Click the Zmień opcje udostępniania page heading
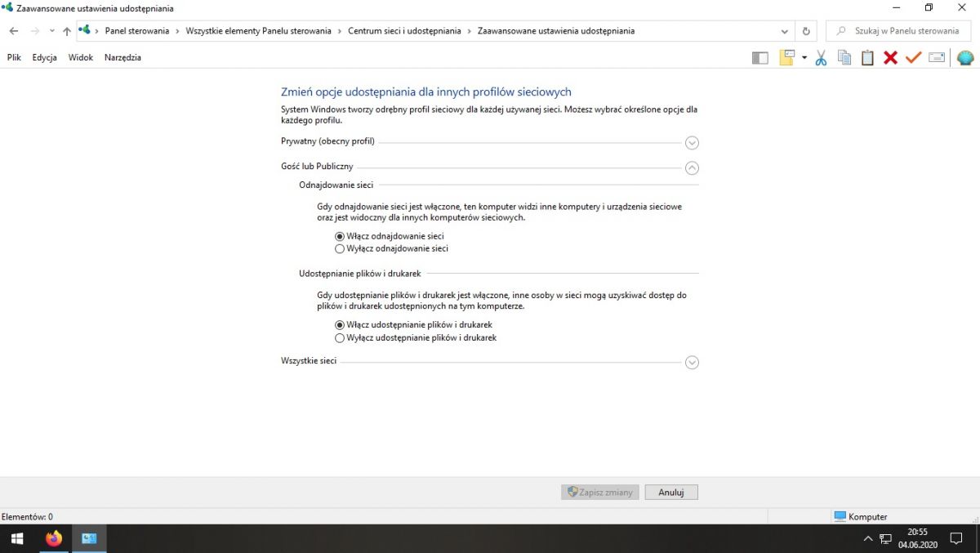Screen dimensions: 980x553 coord(426,92)
